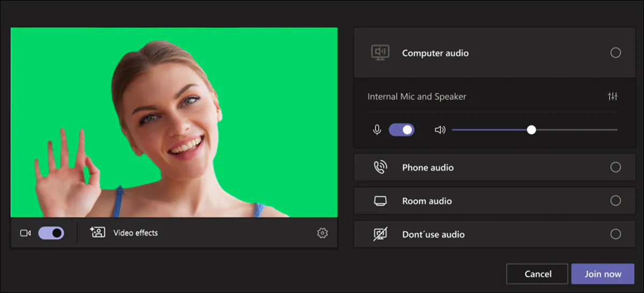Select the Don't use audio radio button
The image size is (644, 293).
click(616, 234)
